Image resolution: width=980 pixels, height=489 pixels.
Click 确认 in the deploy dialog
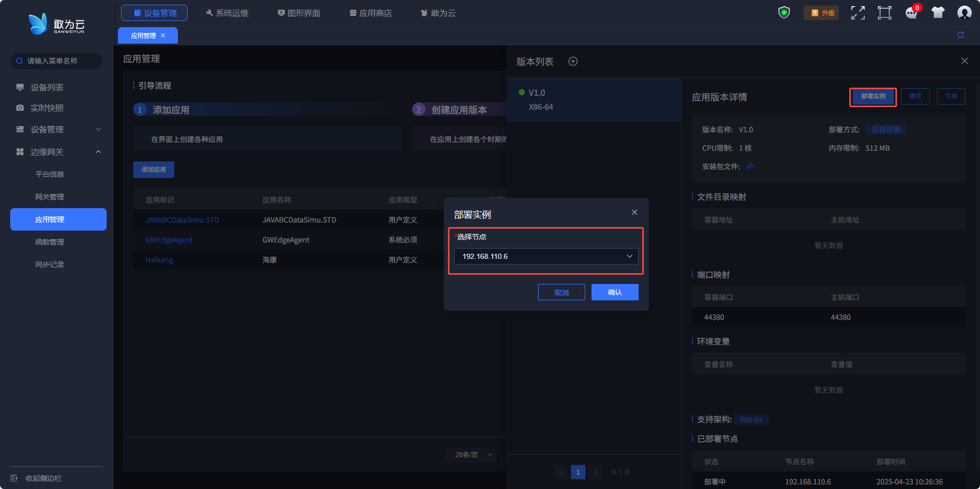point(615,292)
